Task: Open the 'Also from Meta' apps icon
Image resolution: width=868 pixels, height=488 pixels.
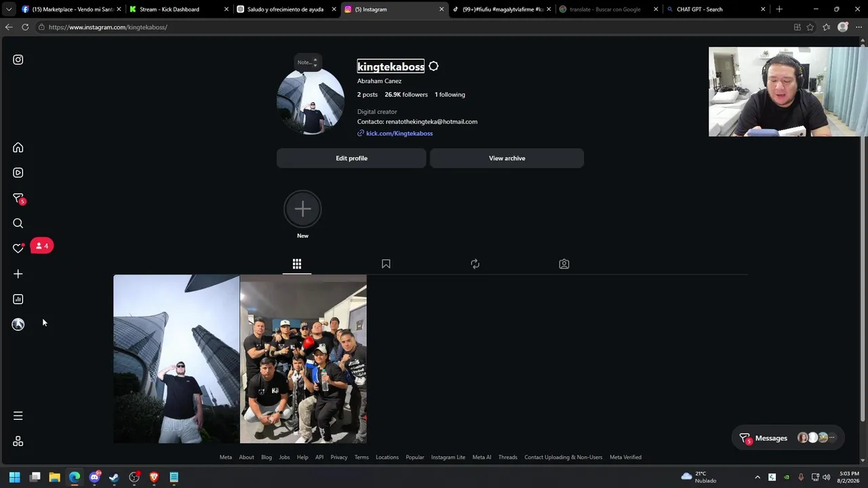Action: tap(18, 441)
